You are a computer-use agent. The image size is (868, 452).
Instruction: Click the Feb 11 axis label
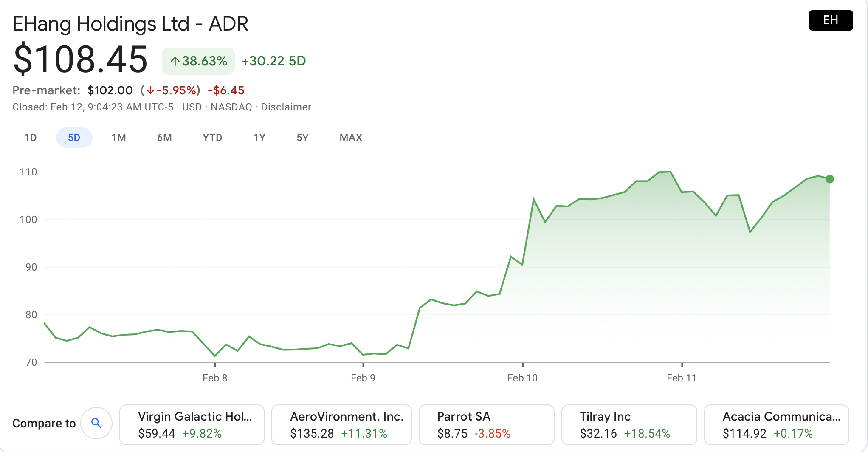[x=682, y=378]
